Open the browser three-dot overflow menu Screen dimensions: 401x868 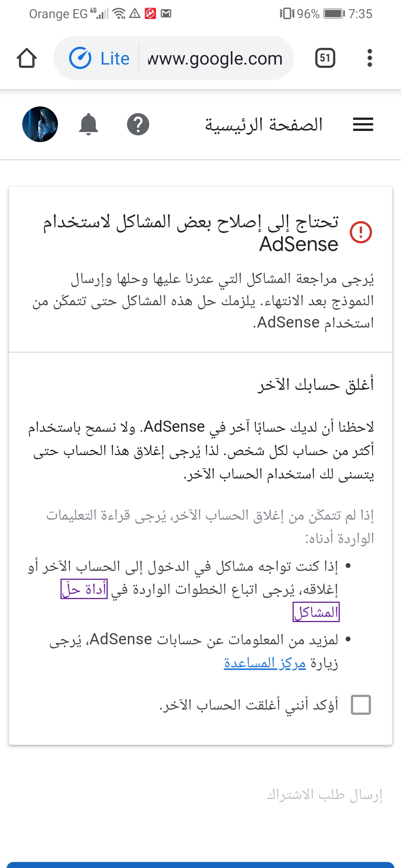[369, 58]
